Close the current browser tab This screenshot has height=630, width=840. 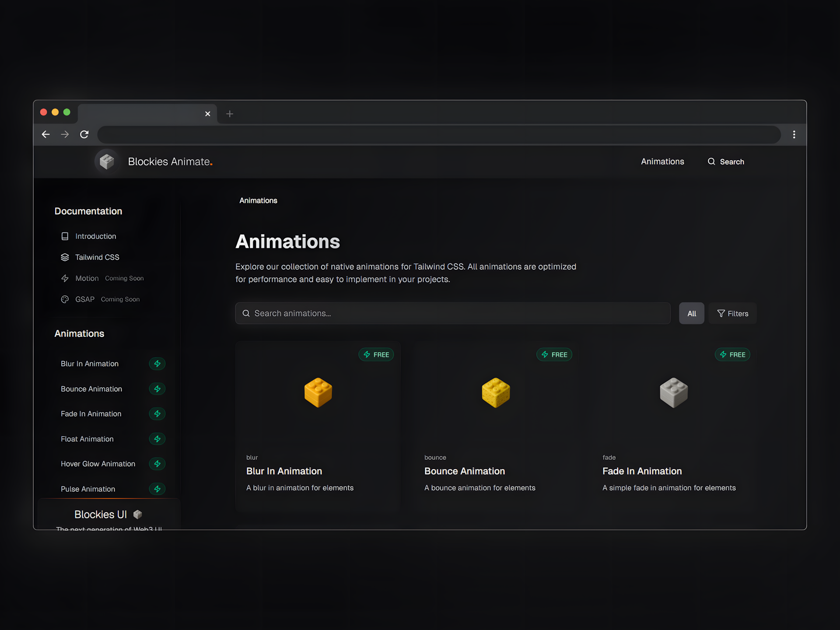208,114
